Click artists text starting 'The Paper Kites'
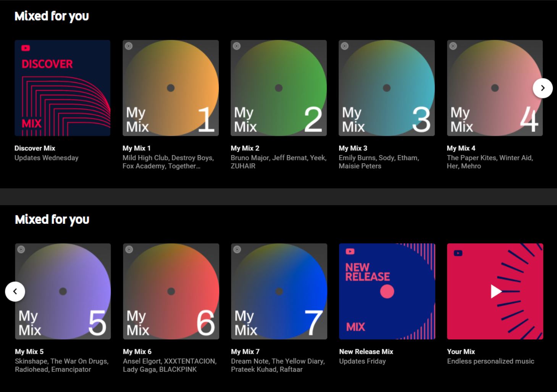Viewport: 557px width, 392px height. (x=490, y=162)
